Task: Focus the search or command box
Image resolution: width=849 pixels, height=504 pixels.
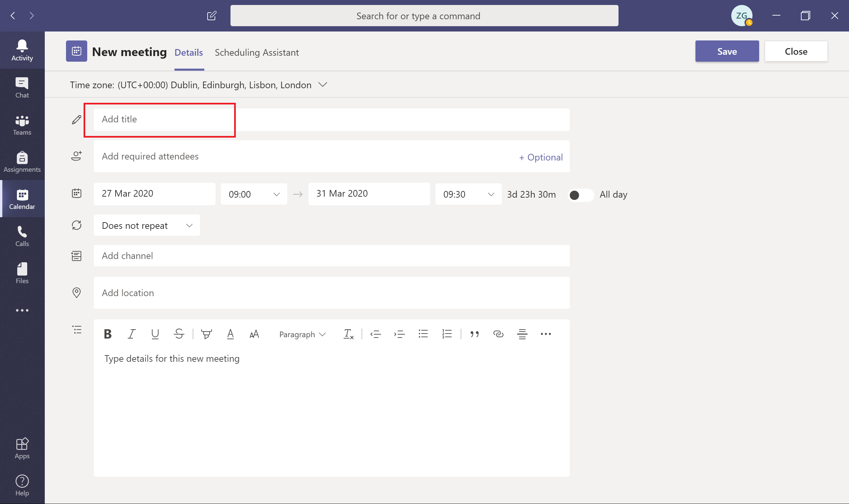Action: pyautogui.click(x=424, y=16)
